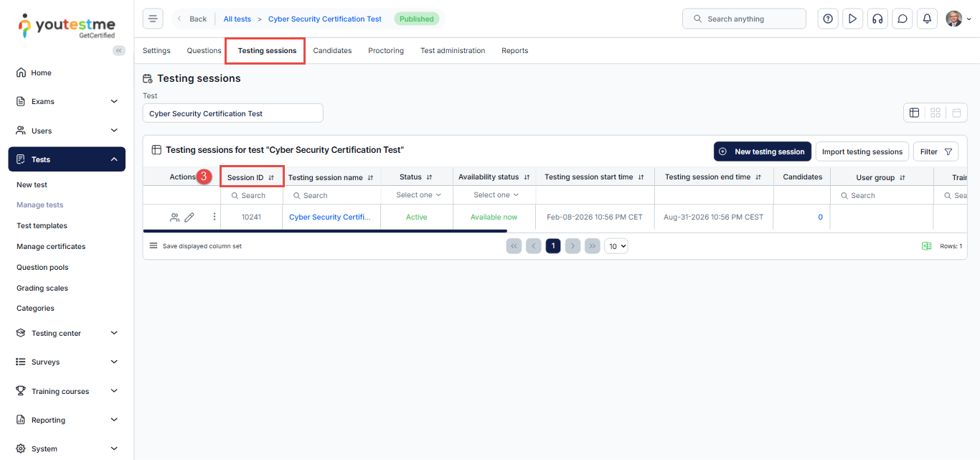Click the Import testing sessions button
This screenshot has width=980, height=460.
coord(862,151)
